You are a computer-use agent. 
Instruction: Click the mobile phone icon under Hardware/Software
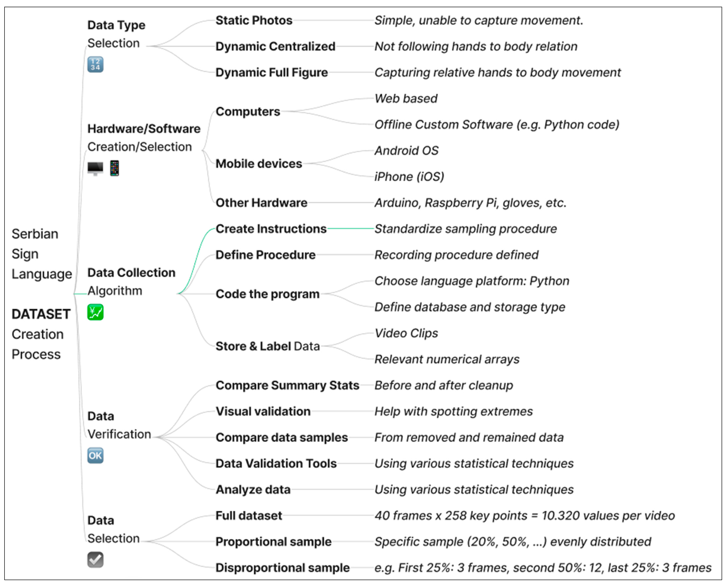click(114, 168)
